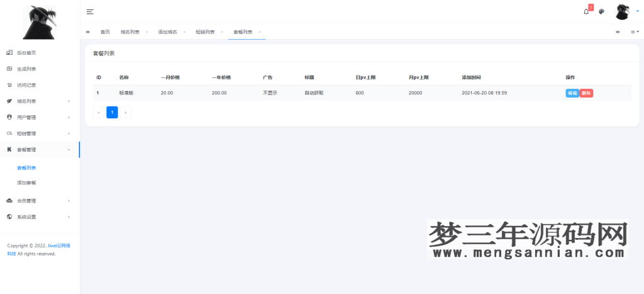The height and width of the screenshot is (294, 644).
Task: Open 访问记录 menu item
Action: tap(40, 85)
